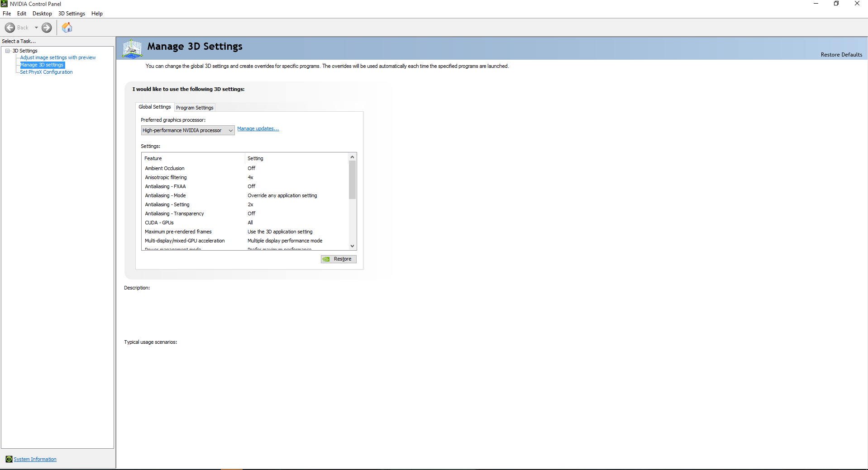Minimize the NVIDIA Control Panel window
Image resolution: width=868 pixels, height=470 pixels.
pyautogui.click(x=816, y=4)
